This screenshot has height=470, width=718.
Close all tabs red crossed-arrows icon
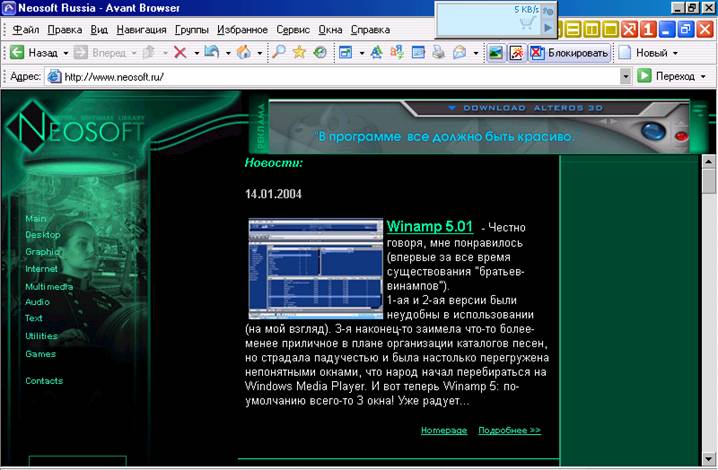click(629, 29)
